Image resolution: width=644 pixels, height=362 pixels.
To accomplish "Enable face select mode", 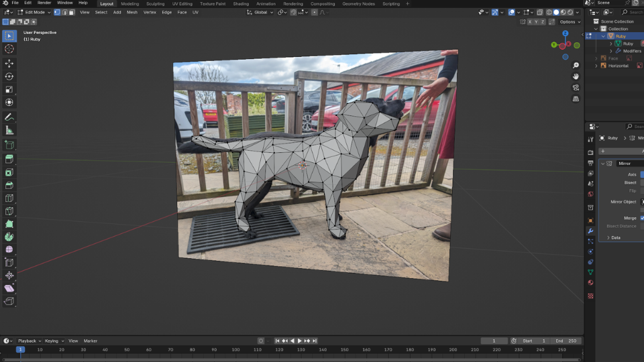I will click(70, 12).
